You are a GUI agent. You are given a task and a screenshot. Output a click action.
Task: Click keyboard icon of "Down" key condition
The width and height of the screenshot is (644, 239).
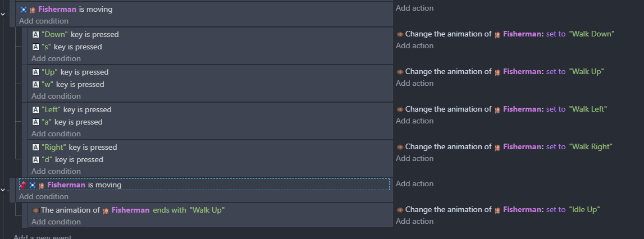click(36, 35)
